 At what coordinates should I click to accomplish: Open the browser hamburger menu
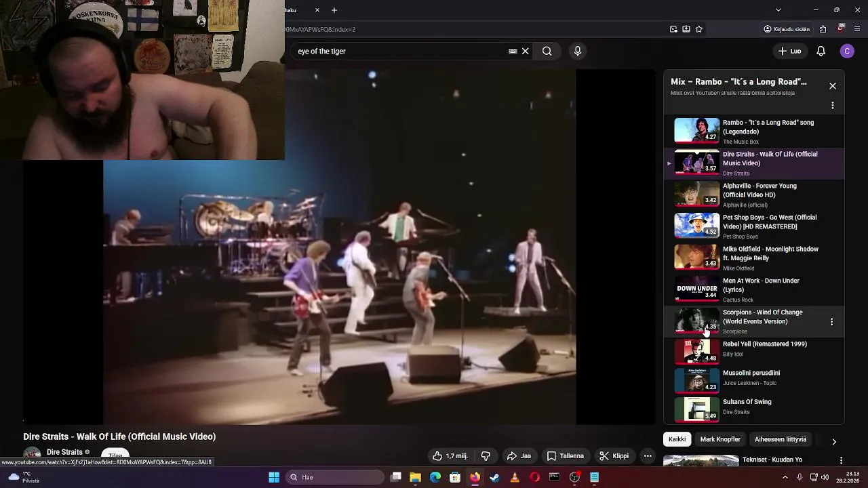coord(858,29)
